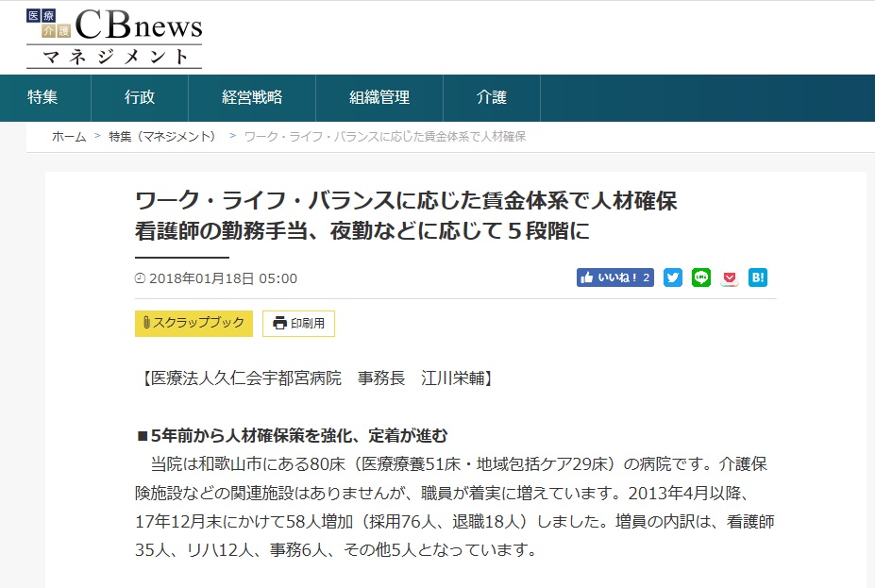Viewport: 875px width, 588px height.
Task: Click the section heading 5年前から人材確保策を強化
Action: tap(293, 436)
